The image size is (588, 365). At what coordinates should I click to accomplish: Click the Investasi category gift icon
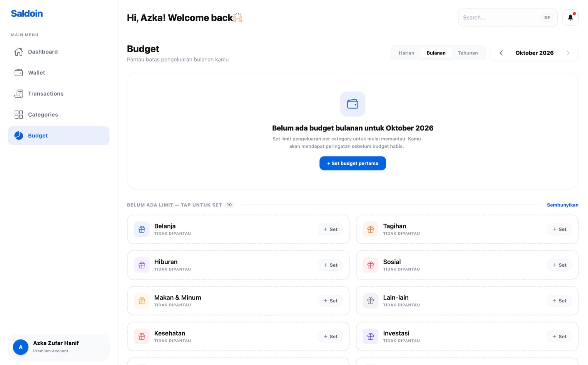pos(370,337)
